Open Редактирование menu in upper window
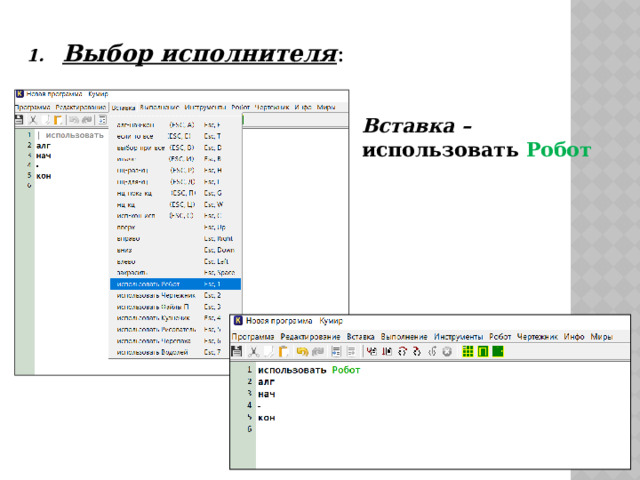The width and height of the screenshot is (640, 480). 81,107
